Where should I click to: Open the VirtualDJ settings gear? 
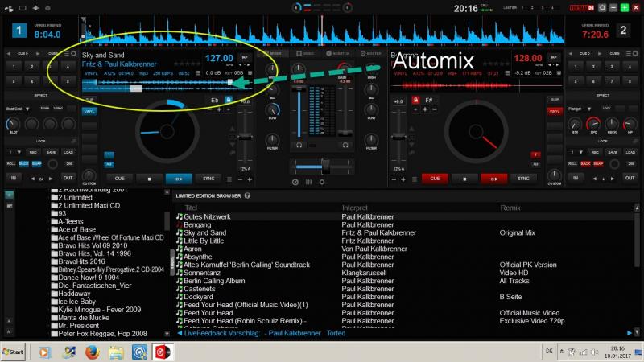602,8
